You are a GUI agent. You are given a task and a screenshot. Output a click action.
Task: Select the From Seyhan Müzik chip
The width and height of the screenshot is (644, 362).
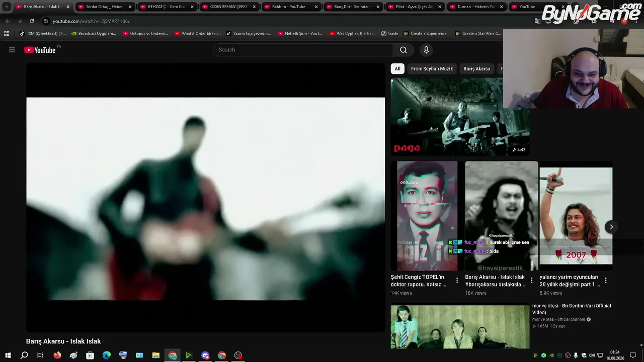[x=432, y=69]
